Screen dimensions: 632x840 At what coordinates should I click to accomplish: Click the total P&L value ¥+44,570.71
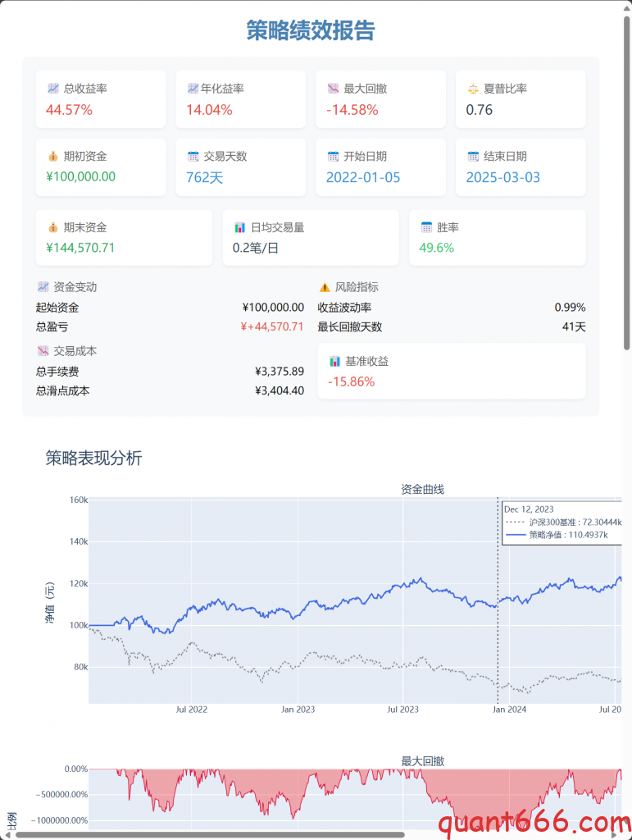click(272, 326)
